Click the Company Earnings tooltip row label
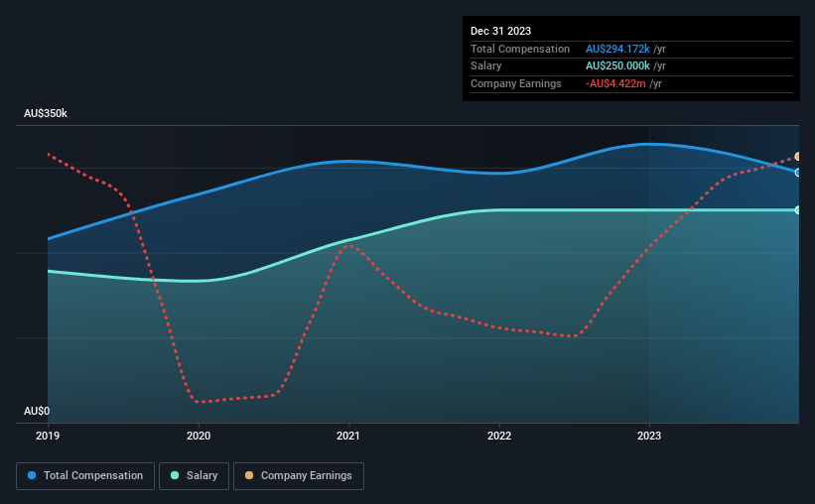The height and width of the screenshot is (504, 815). (515, 83)
